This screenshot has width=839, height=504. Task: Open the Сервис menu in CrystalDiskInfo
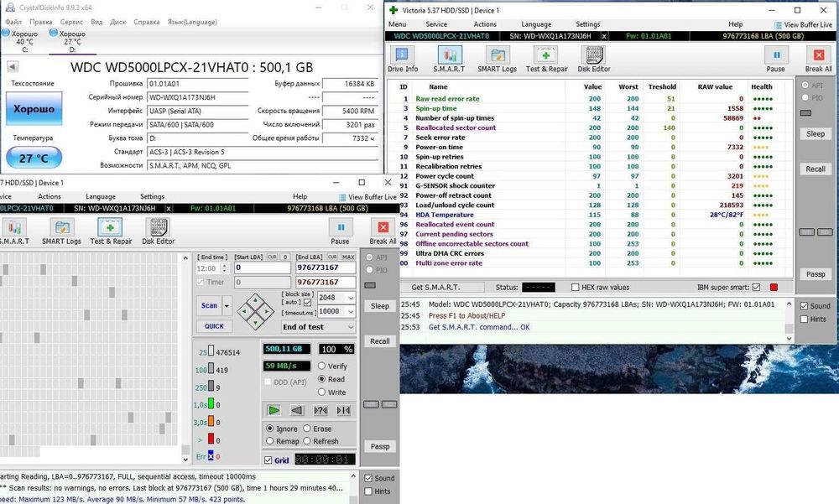pyautogui.click(x=71, y=22)
